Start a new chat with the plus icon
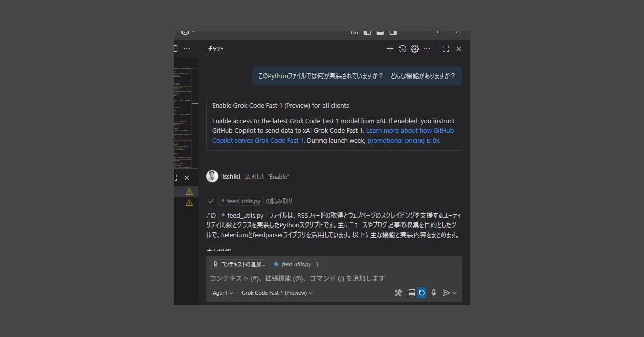This screenshot has height=337, width=644. tap(390, 48)
